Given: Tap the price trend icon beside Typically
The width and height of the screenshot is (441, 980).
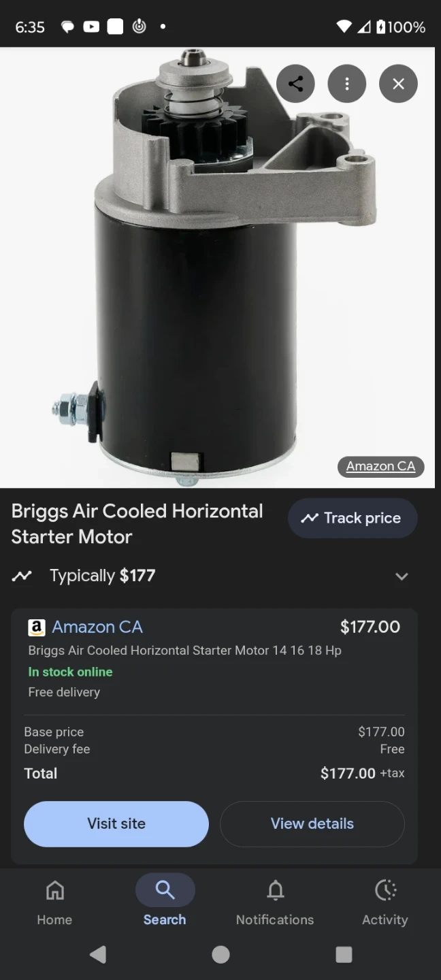Looking at the screenshot, I should [22, 576].
